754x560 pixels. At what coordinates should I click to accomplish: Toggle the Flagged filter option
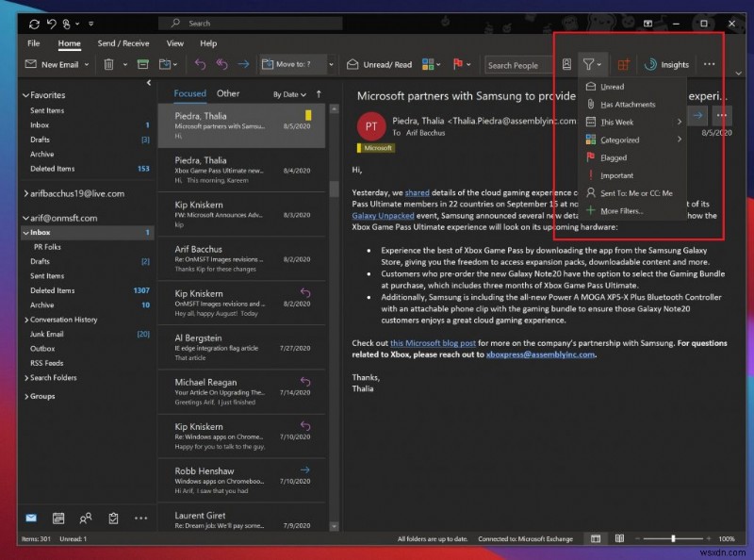coord(613,157)
